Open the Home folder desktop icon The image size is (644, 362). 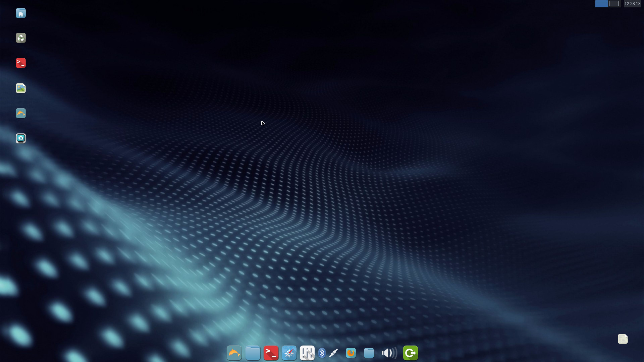coord(21,13)
